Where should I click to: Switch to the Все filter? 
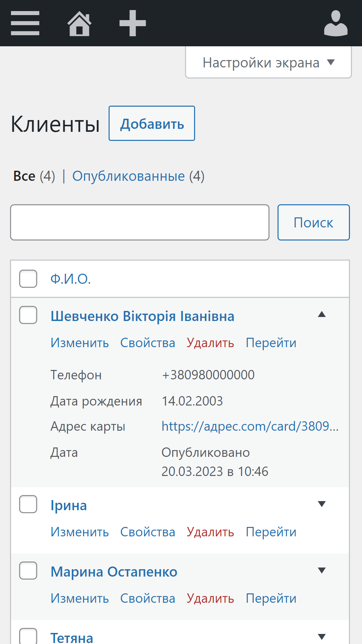(x=24, y=176)
